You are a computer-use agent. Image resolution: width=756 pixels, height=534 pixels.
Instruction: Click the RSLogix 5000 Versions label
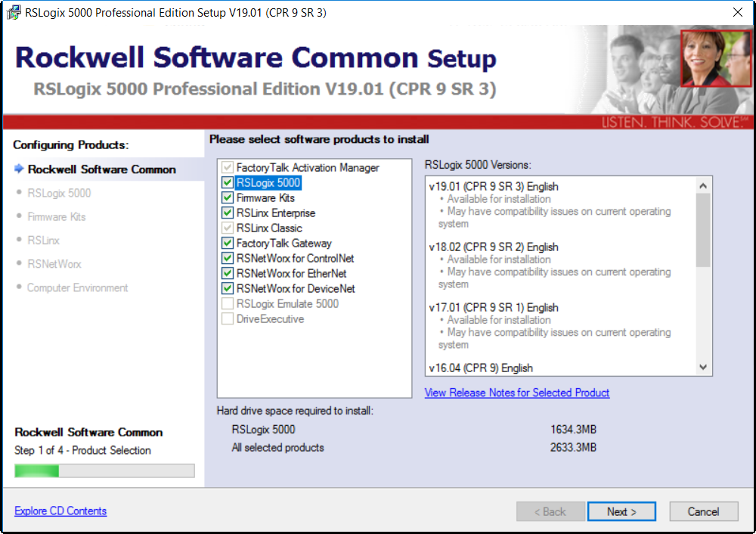(x=478, y=165)
